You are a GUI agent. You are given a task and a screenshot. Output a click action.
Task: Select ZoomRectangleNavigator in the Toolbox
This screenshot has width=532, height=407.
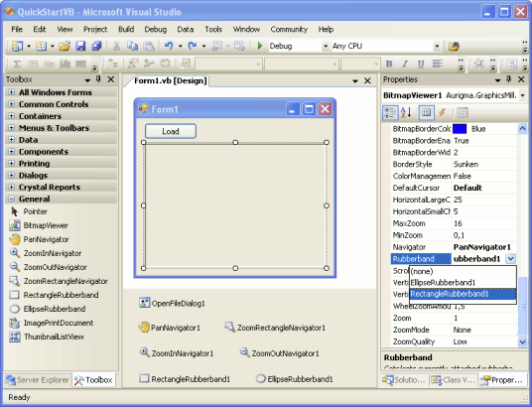click(x=59, y=281)
